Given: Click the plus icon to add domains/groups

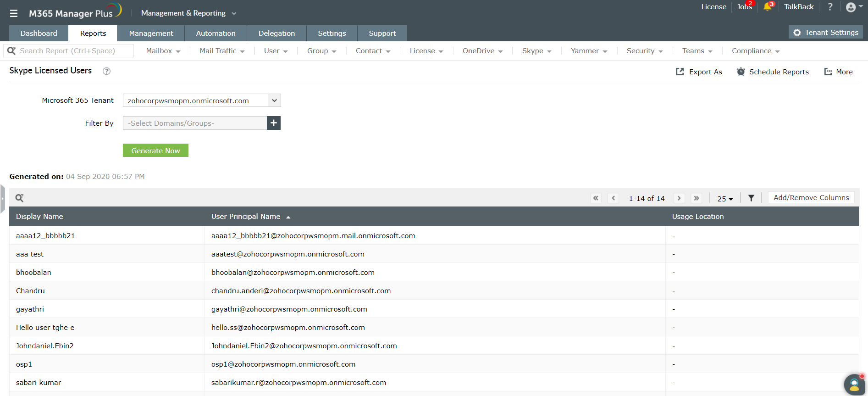Looking at the screenshot, I should tap(274, 123).
